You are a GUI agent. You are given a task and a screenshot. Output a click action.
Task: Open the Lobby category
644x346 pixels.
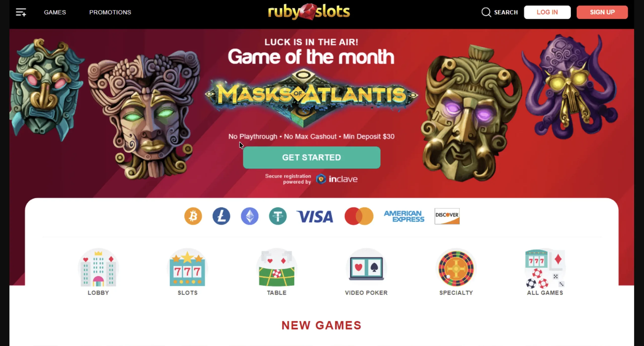pyautogui.click(x=98, y=272)
